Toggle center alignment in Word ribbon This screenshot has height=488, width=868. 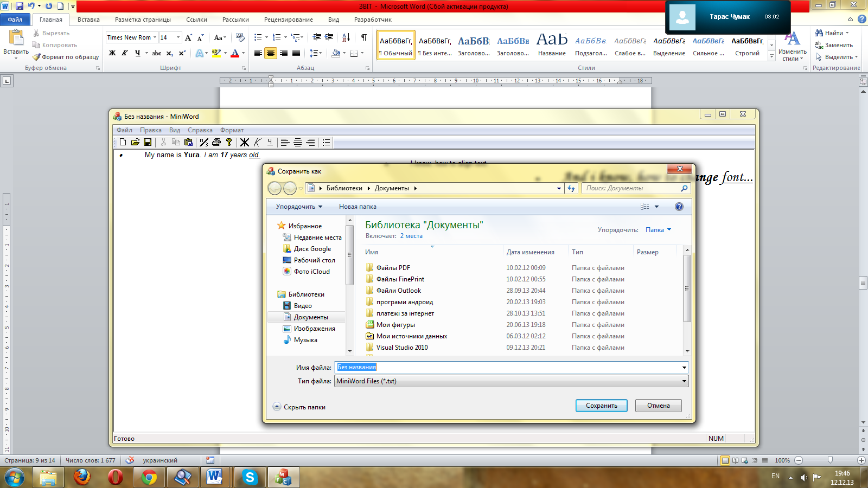pos(271,53)
